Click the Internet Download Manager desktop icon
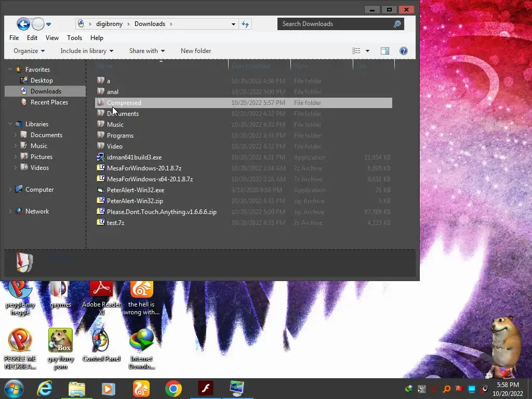 point(141,349)
